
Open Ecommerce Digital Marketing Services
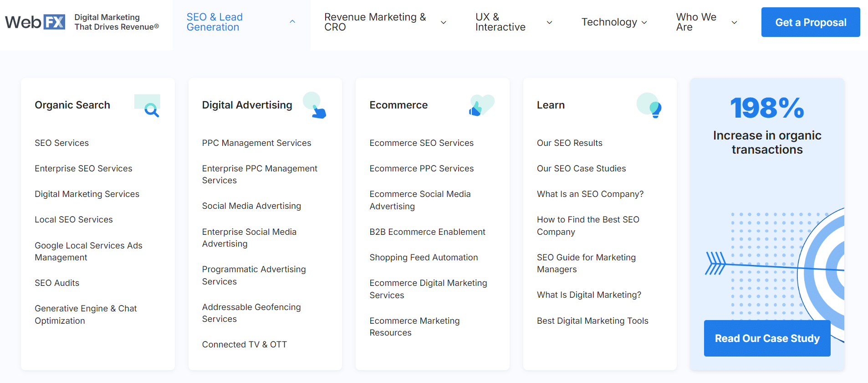428,289
